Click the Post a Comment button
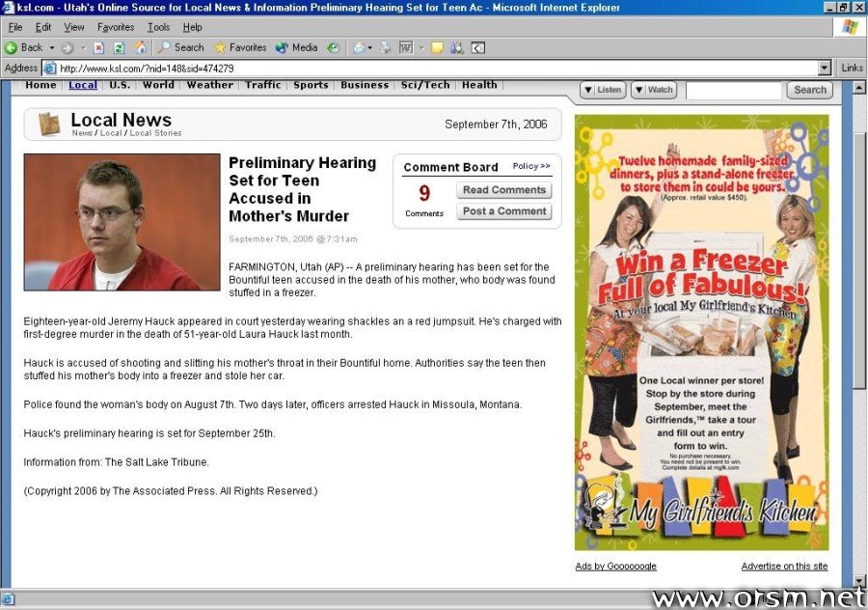Viewport: 868px width, 610px height. tap(504, 211)
